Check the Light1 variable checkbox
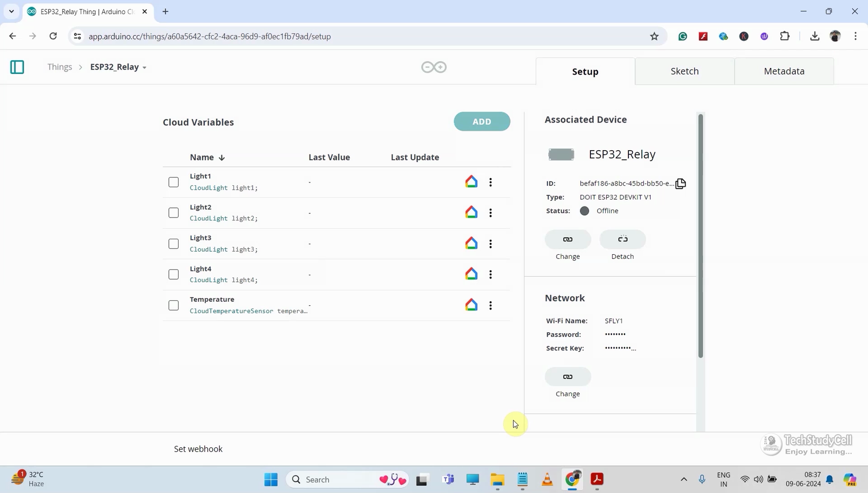 (173, 182)
